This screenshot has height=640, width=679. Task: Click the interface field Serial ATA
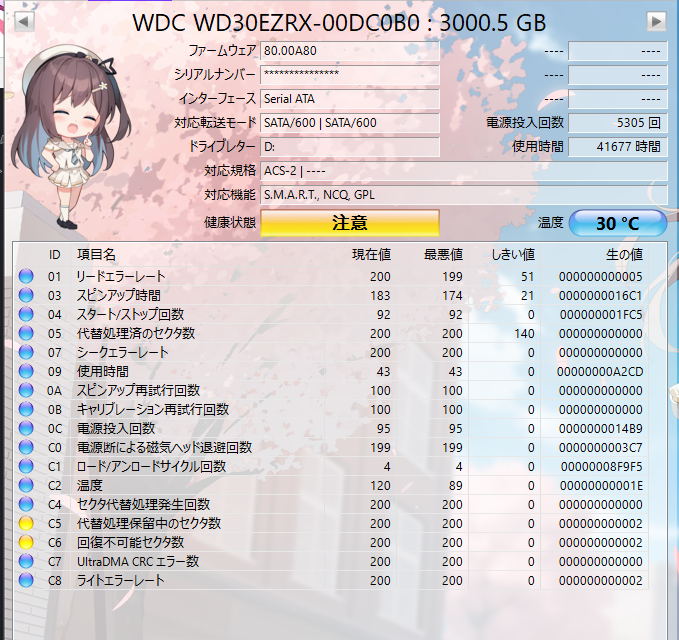point(350,99)
